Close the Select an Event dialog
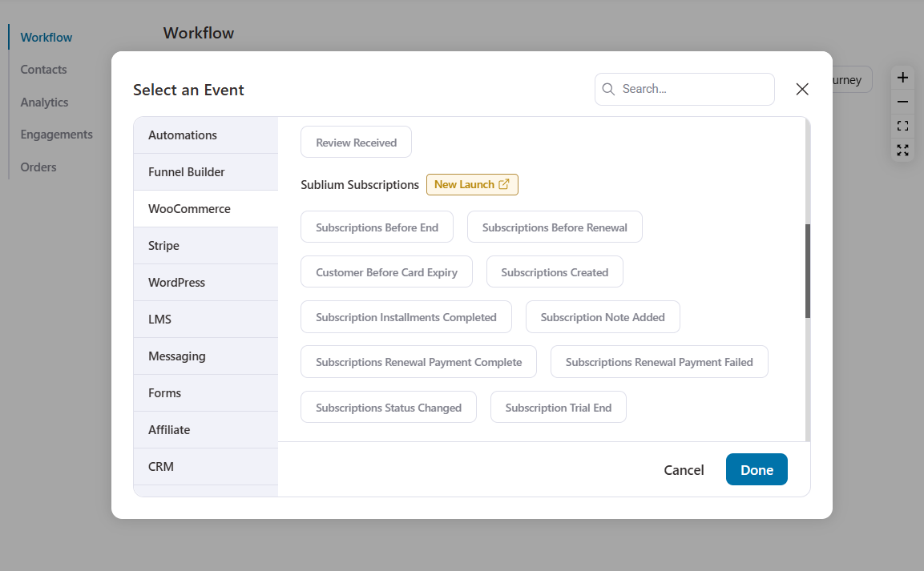The height and width of the screenshot is (571, 924). [x=802, y=89]
